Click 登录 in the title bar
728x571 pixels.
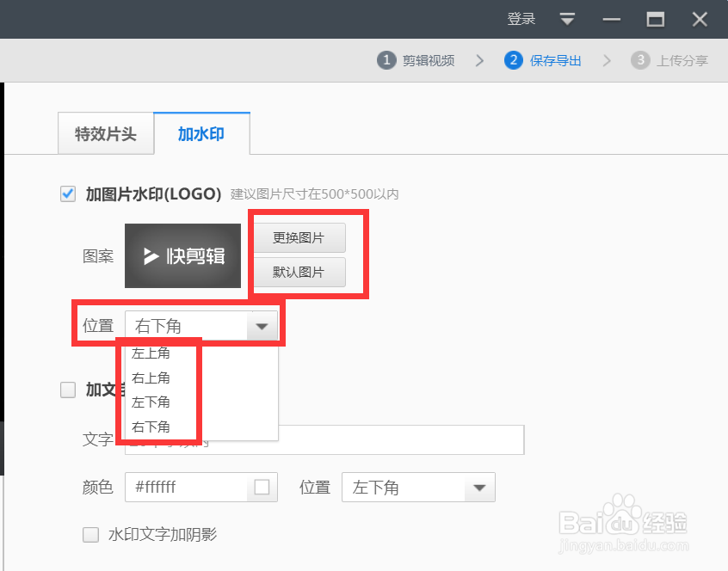(521, 18)
